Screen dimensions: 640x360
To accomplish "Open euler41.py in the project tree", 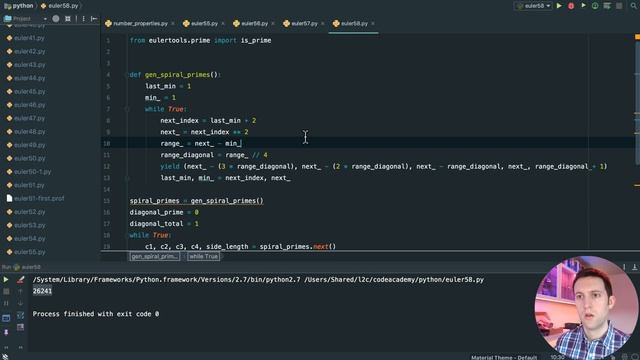I will coord(25,38).
